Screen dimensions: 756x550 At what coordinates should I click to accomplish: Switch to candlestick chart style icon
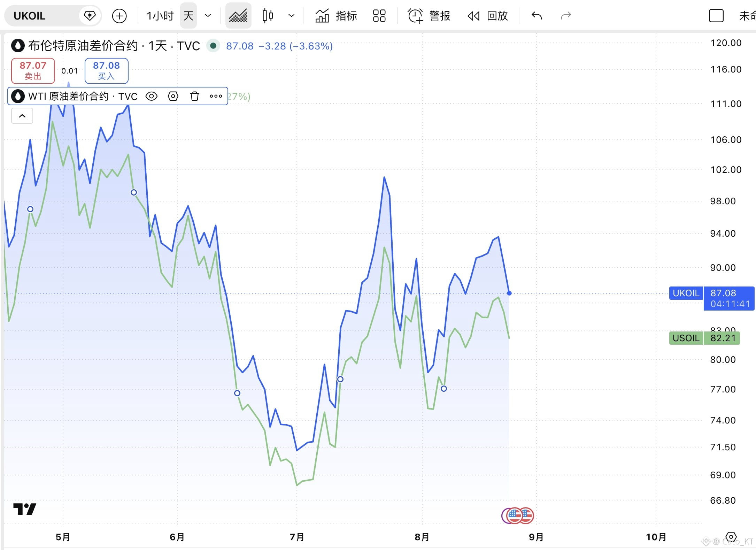pos(268,16)
